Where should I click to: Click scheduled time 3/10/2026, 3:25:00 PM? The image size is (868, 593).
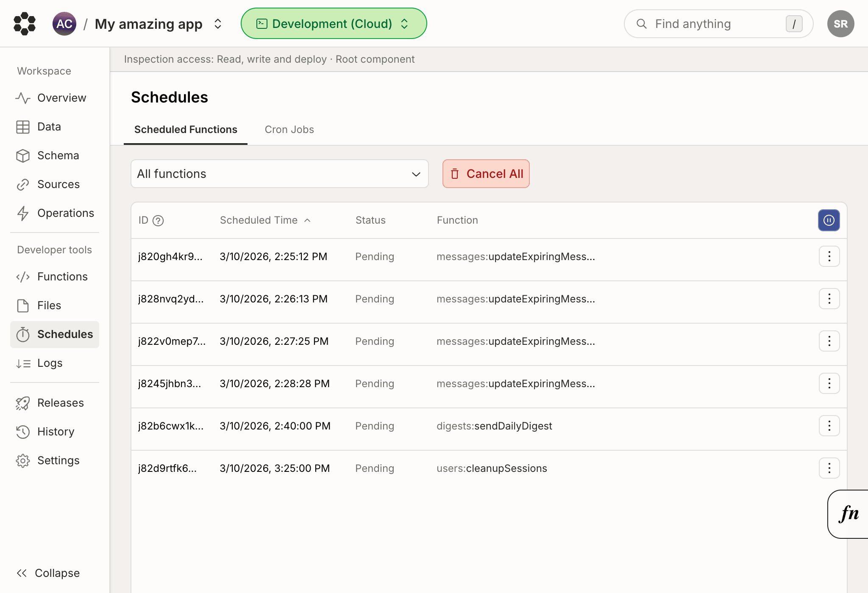(x=275, y=468)
